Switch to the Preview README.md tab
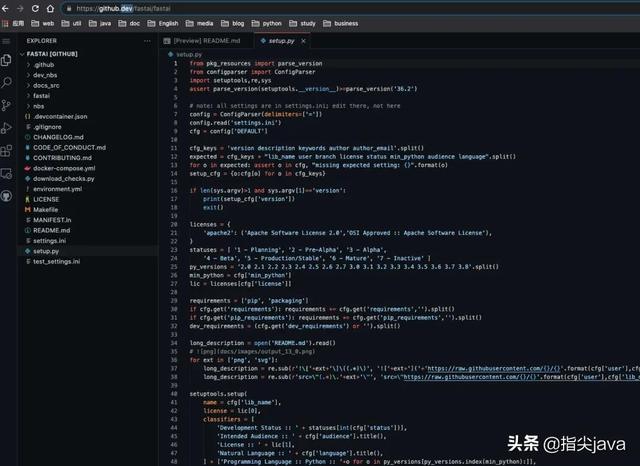640x466 pixels. [x=207, y=41]
